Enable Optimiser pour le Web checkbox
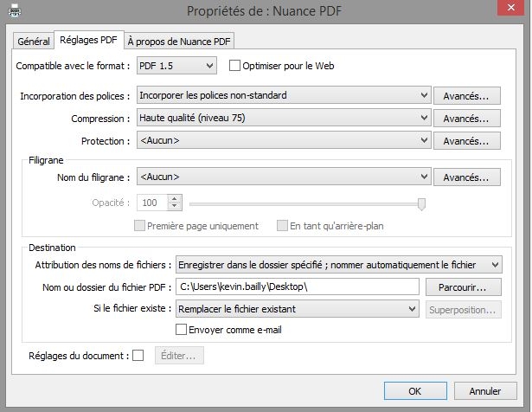Image resolution: width=532 pixels, height=412 pixels. [234, 66]
